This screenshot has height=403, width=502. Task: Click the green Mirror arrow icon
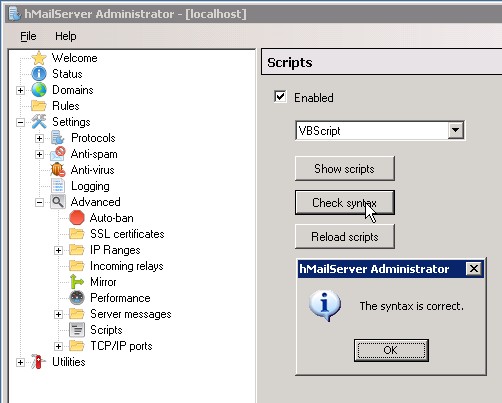pos(77,282)
